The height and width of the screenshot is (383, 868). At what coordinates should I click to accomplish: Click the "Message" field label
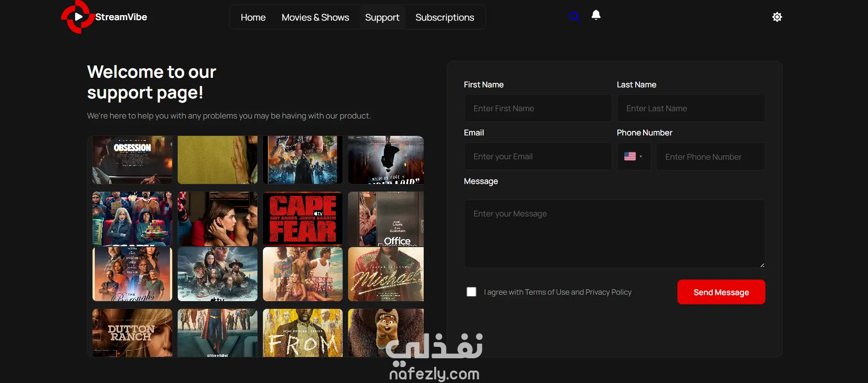[481, 181]
